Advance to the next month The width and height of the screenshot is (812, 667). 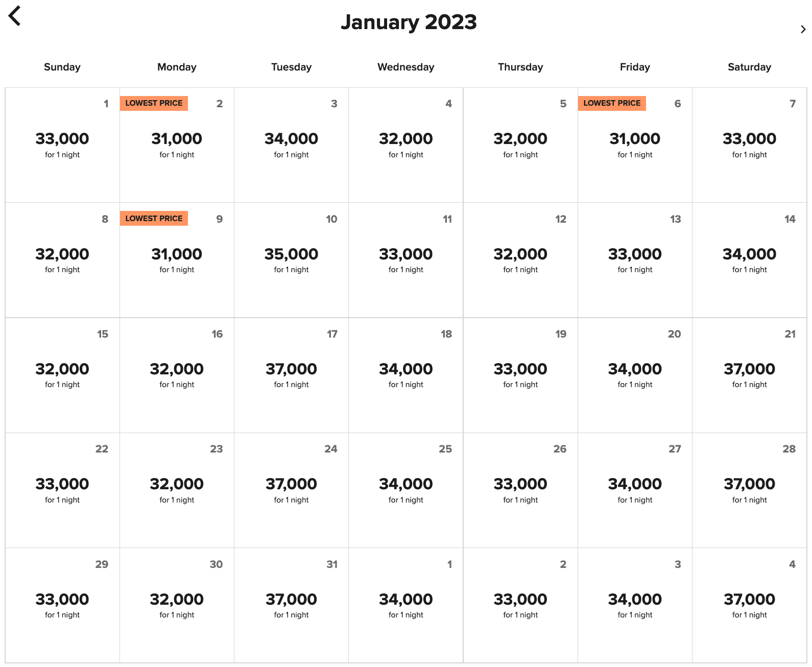(x=803, y=30)
